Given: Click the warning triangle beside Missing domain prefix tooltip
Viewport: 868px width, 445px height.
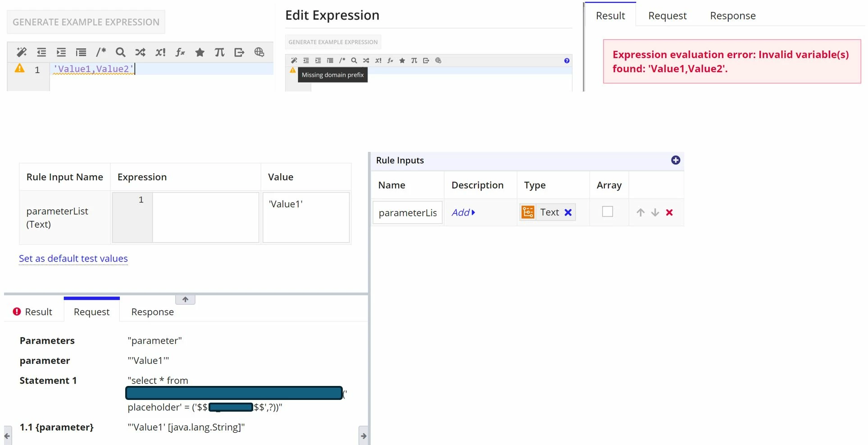Looking at the screenshot, I should (293, 70).
